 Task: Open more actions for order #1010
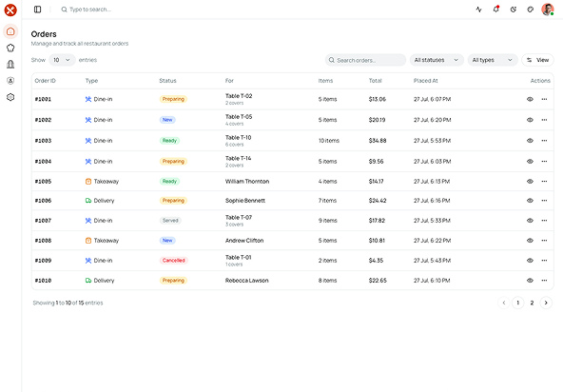pyautogui.click(x=544, y=281)
